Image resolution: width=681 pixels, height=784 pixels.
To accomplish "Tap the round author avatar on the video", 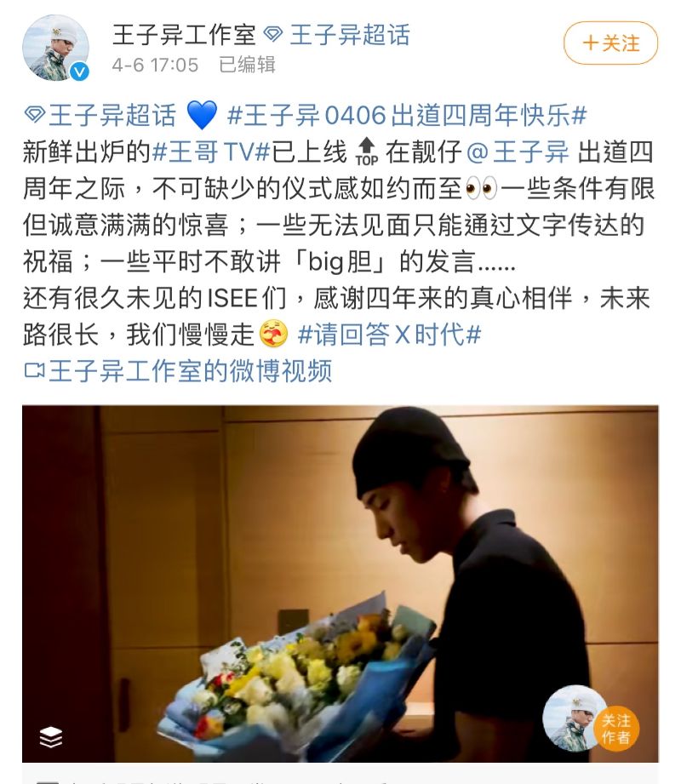I will tap(574, 718).
